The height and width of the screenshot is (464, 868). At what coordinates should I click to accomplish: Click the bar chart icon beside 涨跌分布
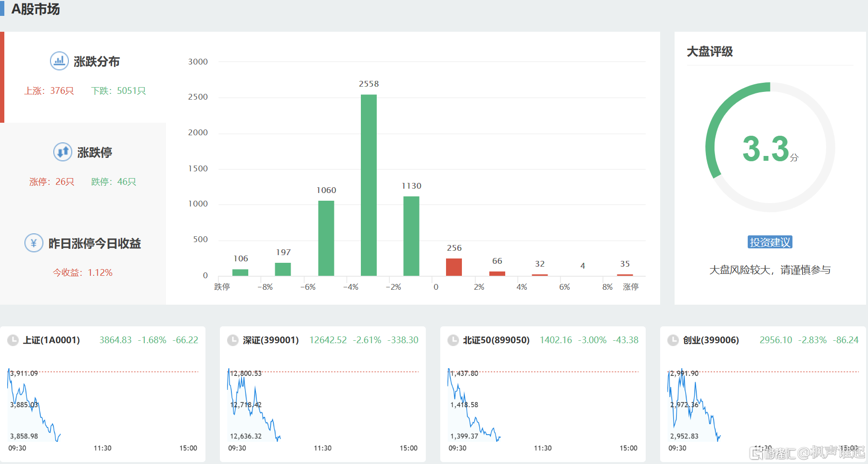pyautogui.click(x=59, y=61)
